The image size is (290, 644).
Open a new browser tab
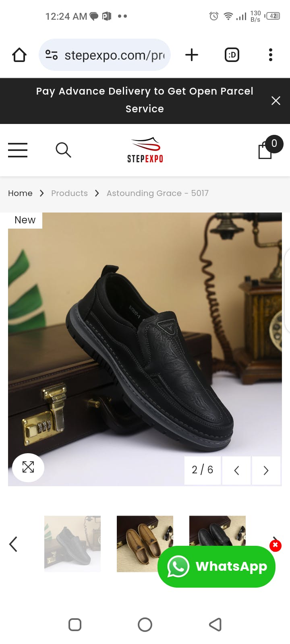click(x=192, y=55)
